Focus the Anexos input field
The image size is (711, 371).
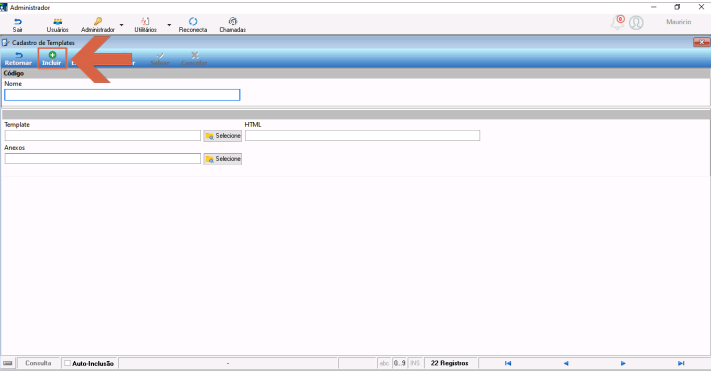coord(102,159)
